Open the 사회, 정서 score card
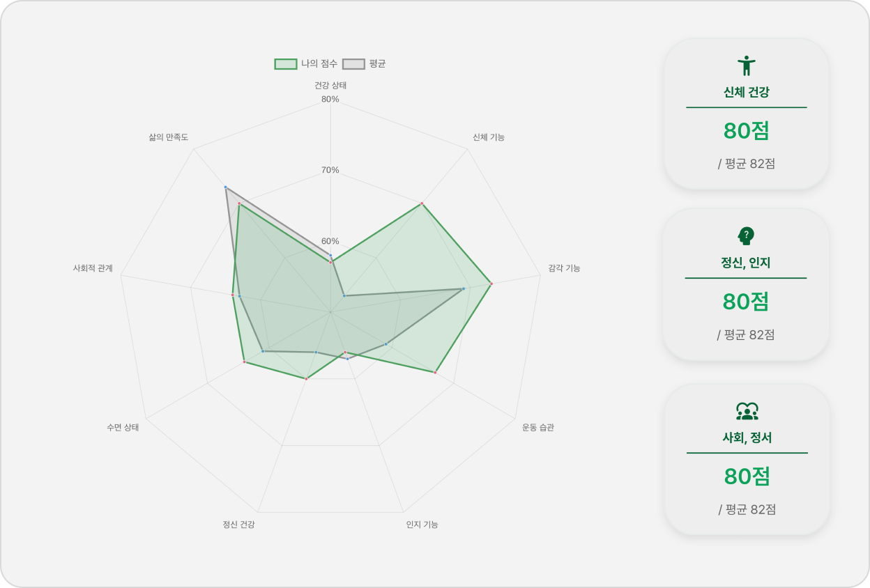 (747, 459)
